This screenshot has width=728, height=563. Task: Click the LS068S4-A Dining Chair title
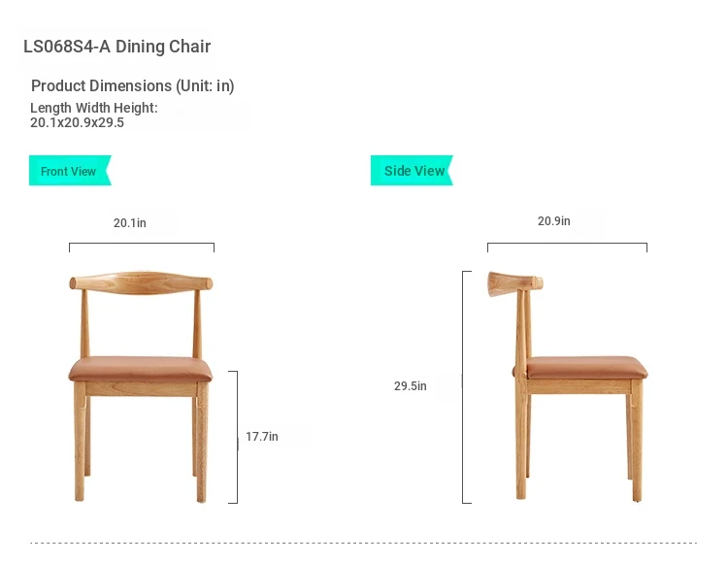tap(116, 47)
